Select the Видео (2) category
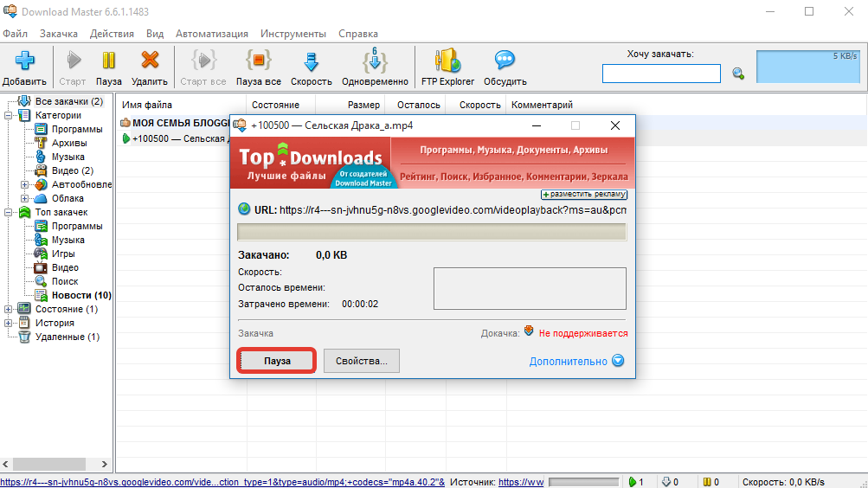Image resolution: width=868 pixels, height=488 pixels. (73, 170)
